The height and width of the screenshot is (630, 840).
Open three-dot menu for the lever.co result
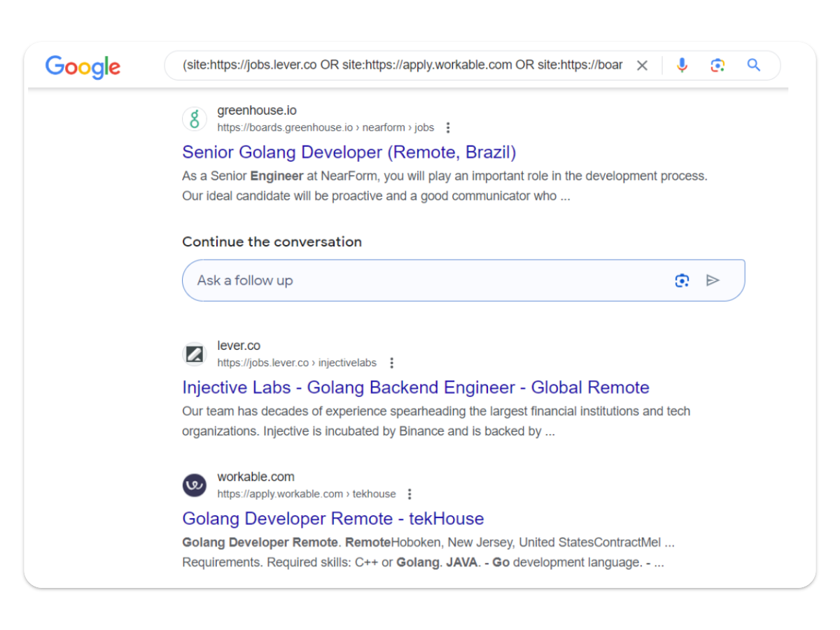(x=392, y=363)
